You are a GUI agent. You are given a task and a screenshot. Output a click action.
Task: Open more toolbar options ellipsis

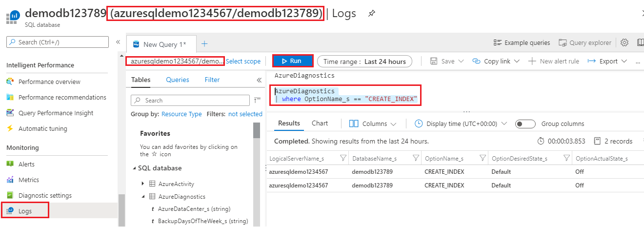[x=638, y=62]
